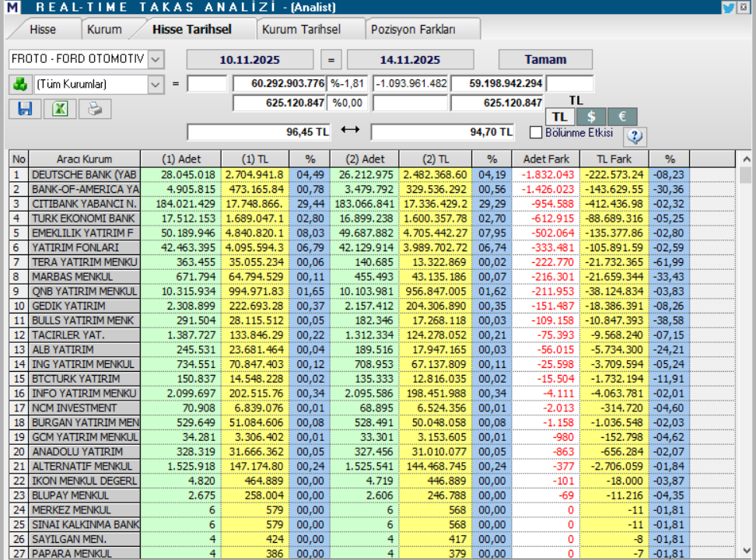Click the printer icon
The width and height of the screenshot is (756, 560).
tap(94, 109)
